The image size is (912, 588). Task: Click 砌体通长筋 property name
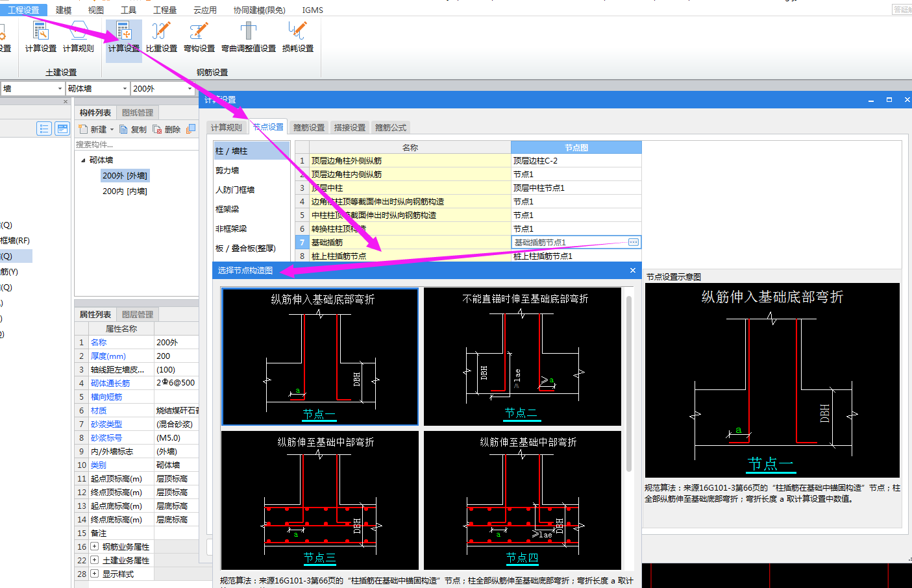[110, 383]
